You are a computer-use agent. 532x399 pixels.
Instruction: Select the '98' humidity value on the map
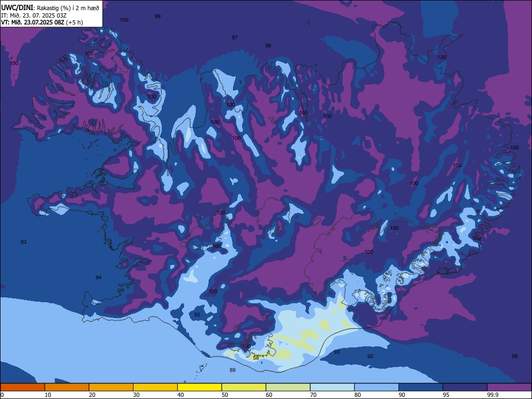[x=268, y=45]
